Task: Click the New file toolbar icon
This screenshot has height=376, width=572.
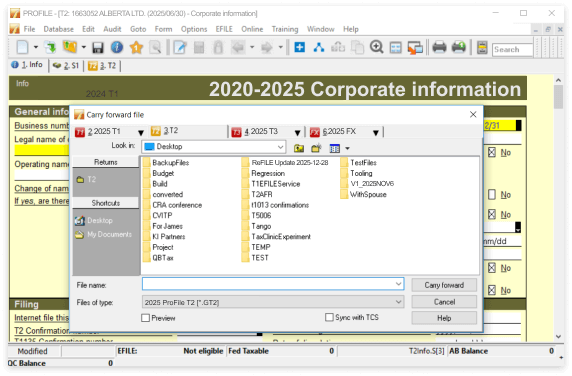Action: pyautogui.click(x=23, y=47)
